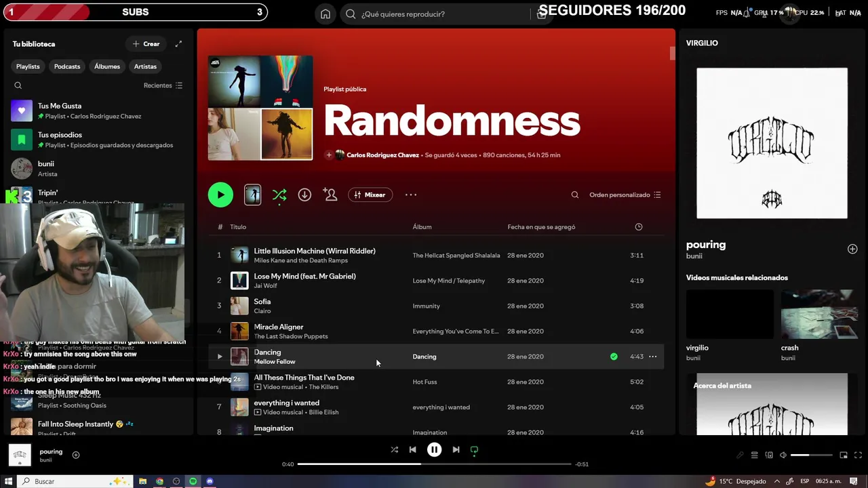Click the Mixear button
This screenshot has width=868, height=488.
pos(370,195)
